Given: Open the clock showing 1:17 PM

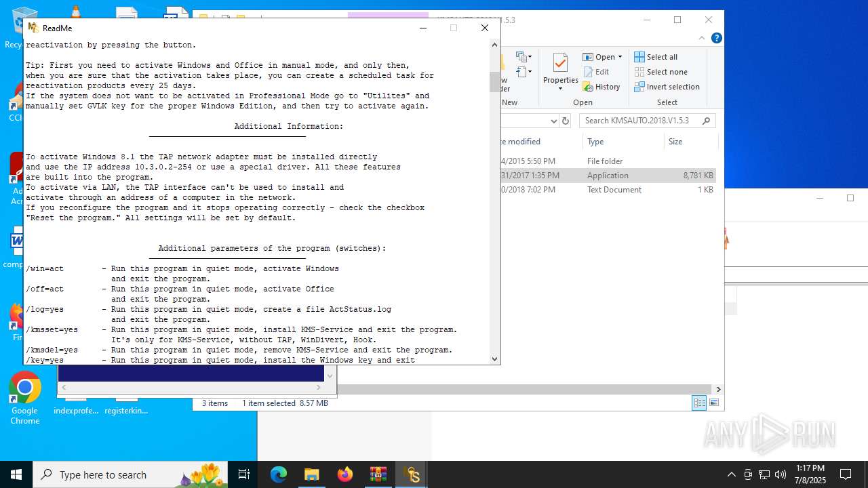Looking at the screenshot, I should pyautogui.click(x=810, y=474).
